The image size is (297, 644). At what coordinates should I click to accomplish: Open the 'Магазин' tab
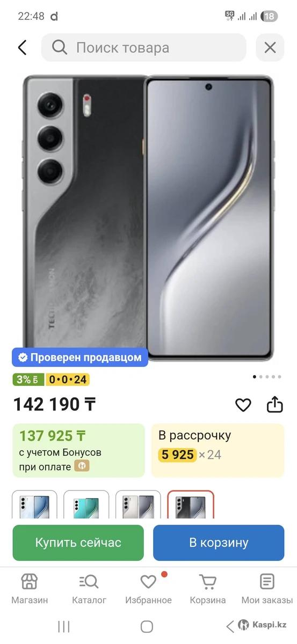click(x=30, y=589)
